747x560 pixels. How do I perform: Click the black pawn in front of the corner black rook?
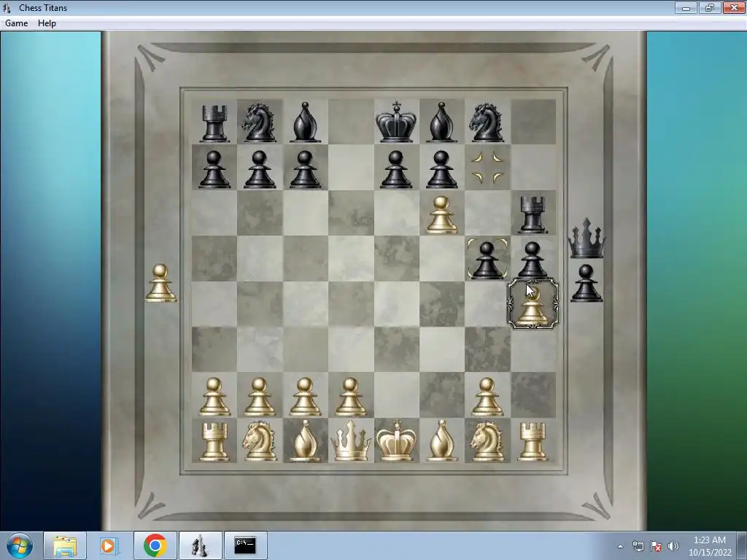coord(214,169)
